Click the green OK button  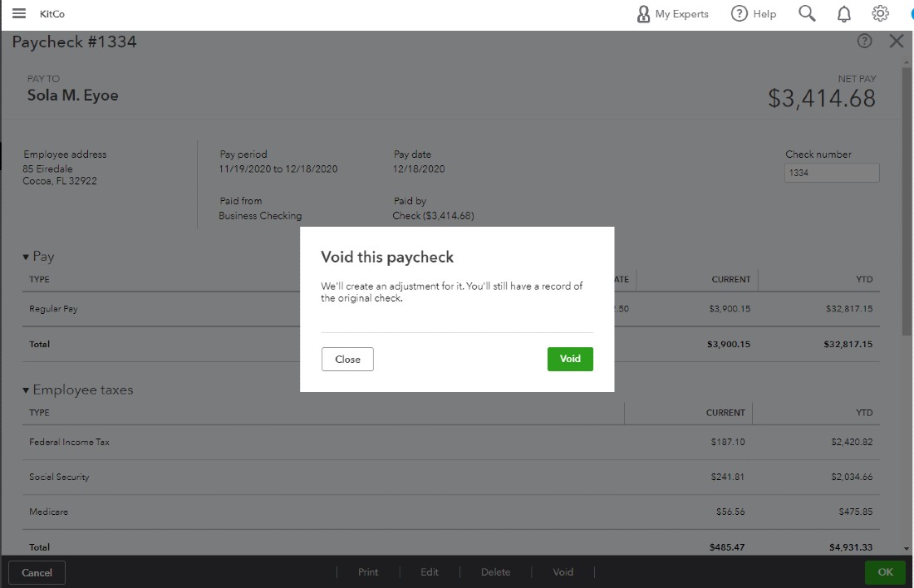(885, 571)
